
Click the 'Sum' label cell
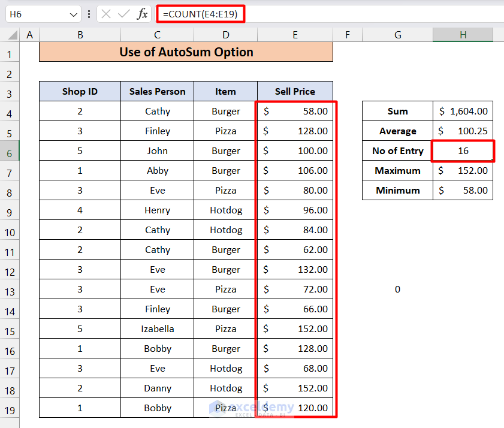point(397,111)
